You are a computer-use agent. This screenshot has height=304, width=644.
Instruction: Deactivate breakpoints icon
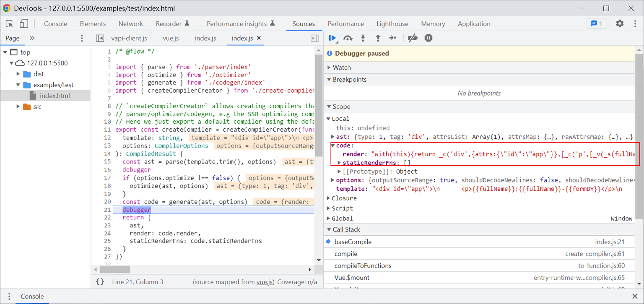(413, 38)
